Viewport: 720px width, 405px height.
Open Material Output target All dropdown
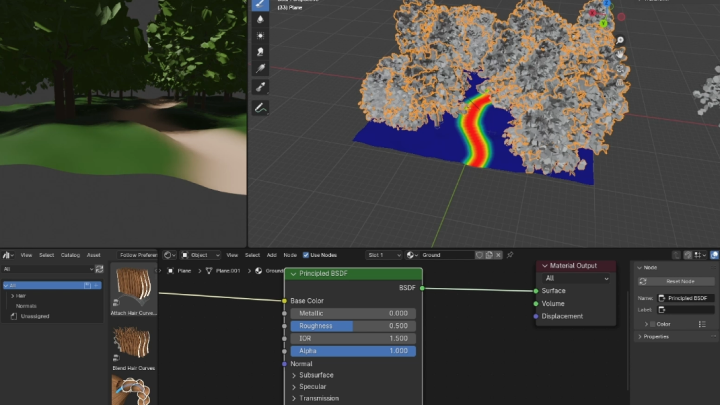(x=576, y=278)
